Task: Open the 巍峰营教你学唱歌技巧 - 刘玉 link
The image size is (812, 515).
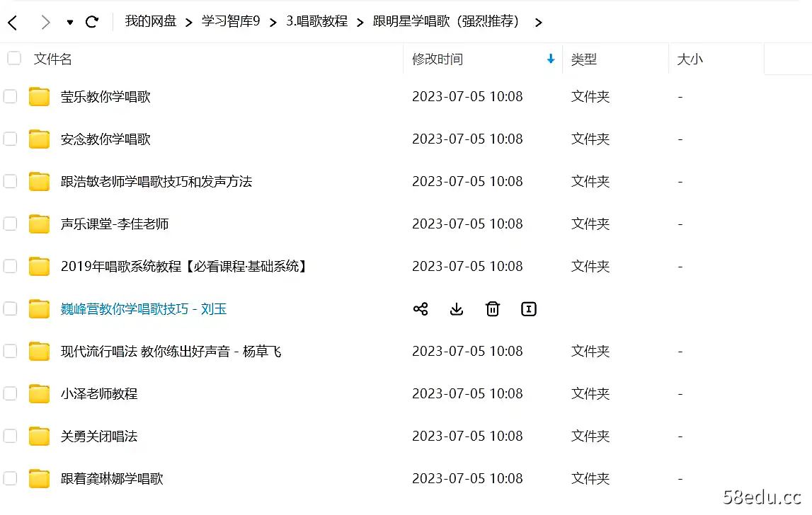Action: click(x=143, y=309)
